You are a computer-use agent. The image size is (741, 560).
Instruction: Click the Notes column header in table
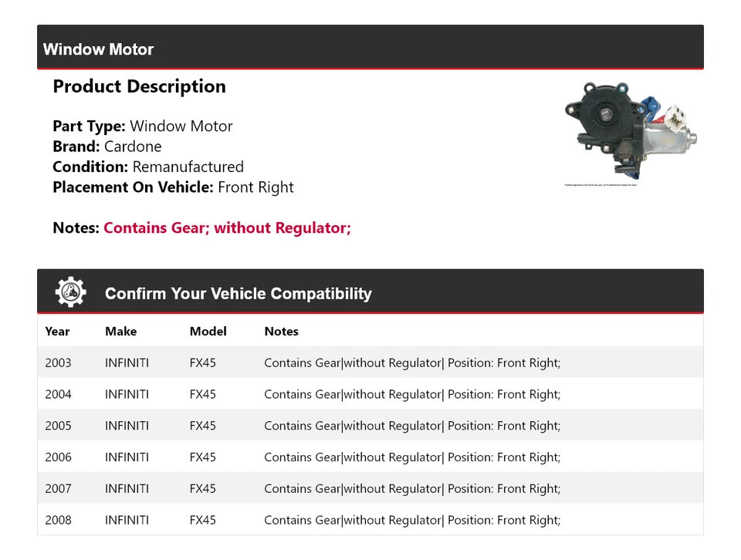[281, 331]
